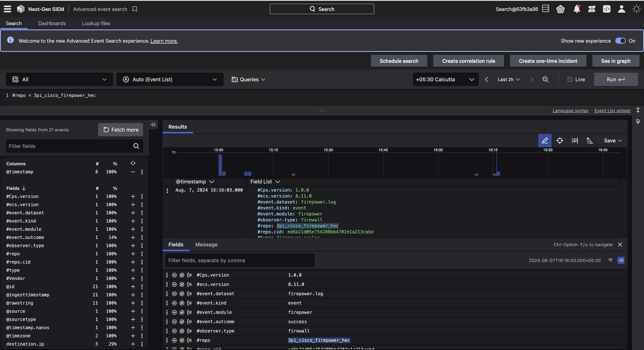The height and width of the screenshot is (350, 644).
Task: Add #event.outcome field as column
Action: (x=133, y=238)
